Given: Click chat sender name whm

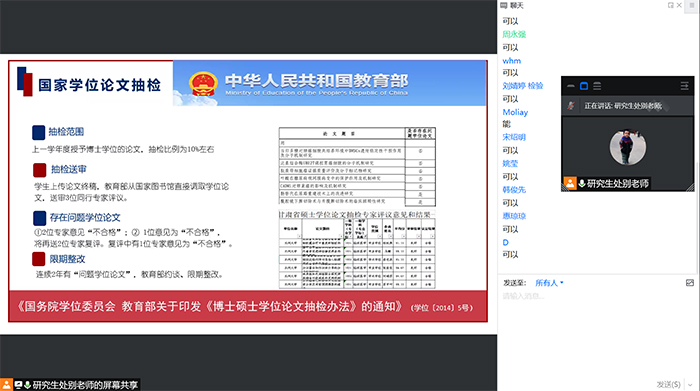Looking at the screenshot, I should point(512,61).
